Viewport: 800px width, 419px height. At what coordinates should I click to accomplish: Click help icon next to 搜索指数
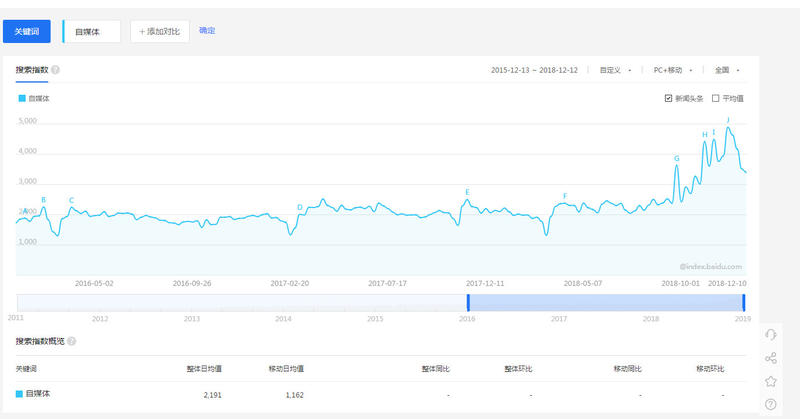[55, 70]
